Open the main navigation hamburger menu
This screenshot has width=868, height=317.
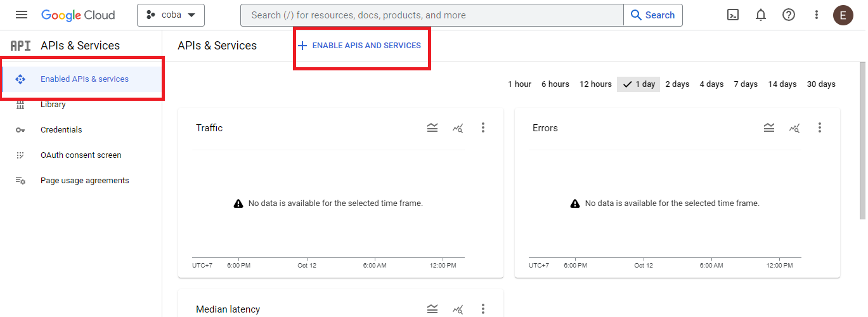tap(22, 15)
